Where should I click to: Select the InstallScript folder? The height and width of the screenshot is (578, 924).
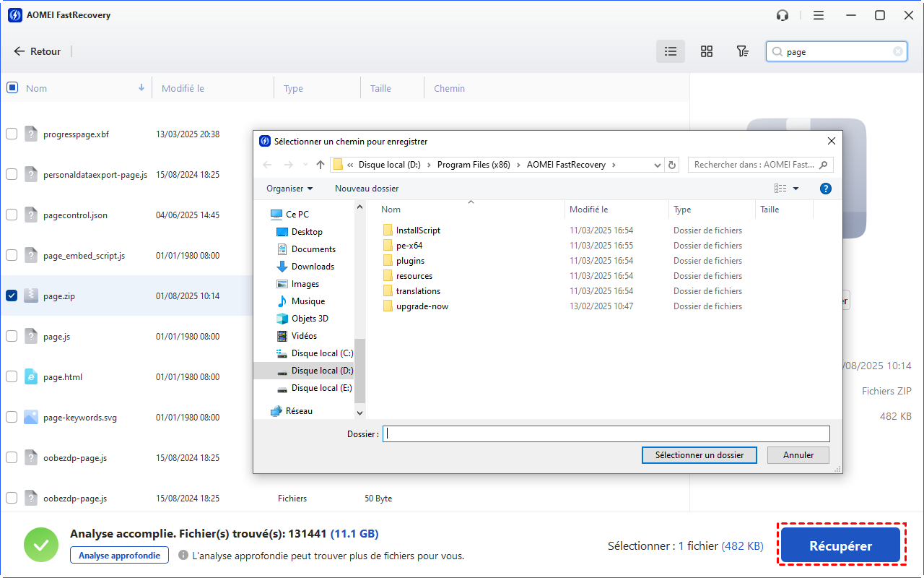point(418,230)
